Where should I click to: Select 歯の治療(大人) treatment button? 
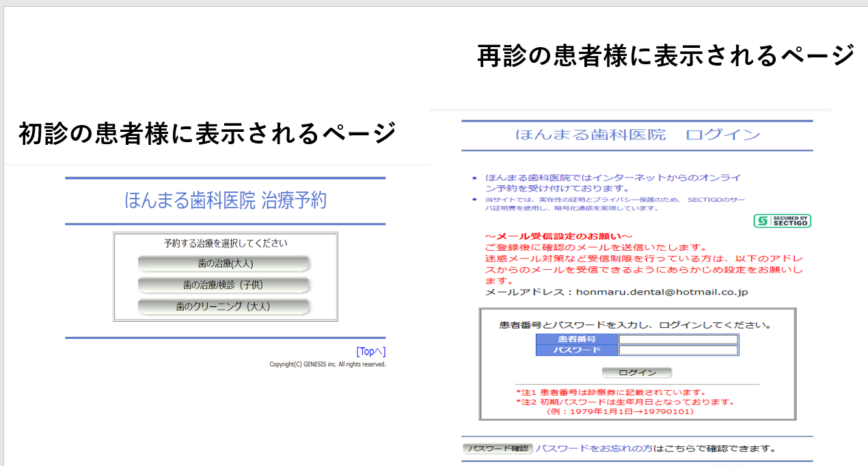224,264
